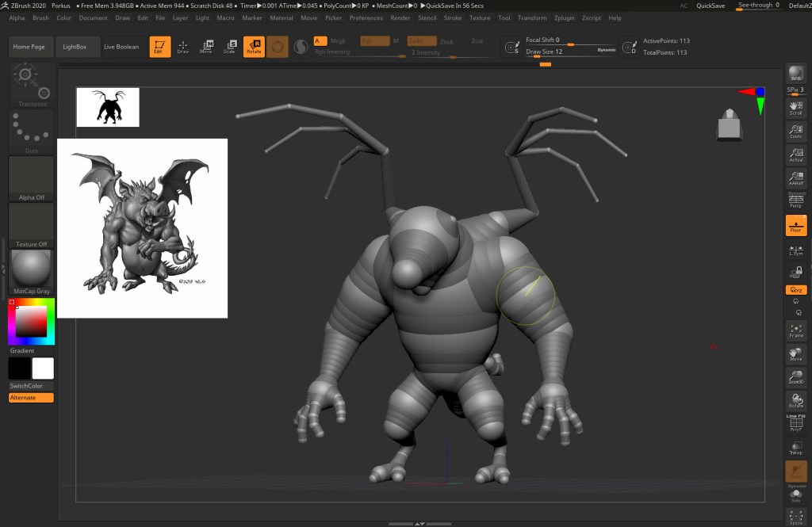Click the AAHalf zoom icon
This screenshot has height=527, width=812.
tap(795, 178)
